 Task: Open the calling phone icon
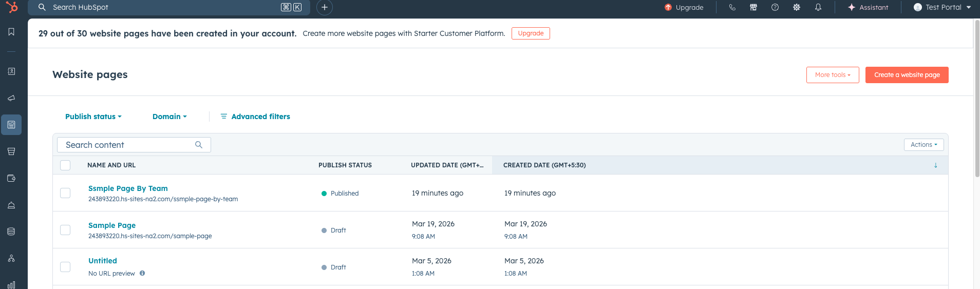[732, 7]
